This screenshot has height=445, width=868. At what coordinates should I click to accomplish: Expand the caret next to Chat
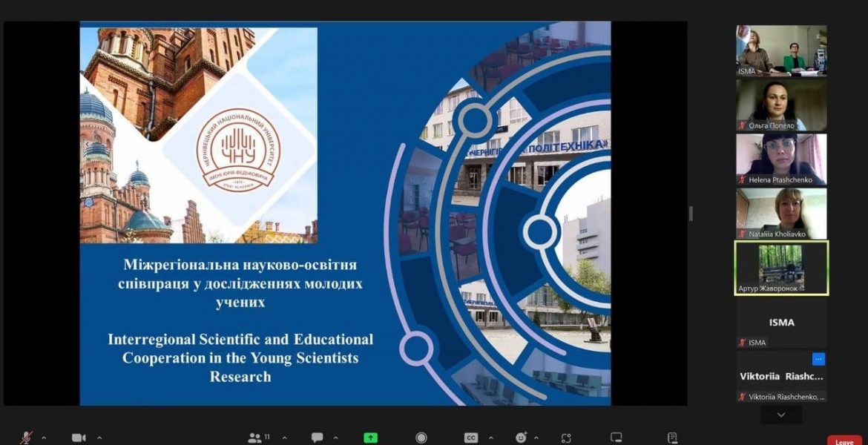(335, 438)
